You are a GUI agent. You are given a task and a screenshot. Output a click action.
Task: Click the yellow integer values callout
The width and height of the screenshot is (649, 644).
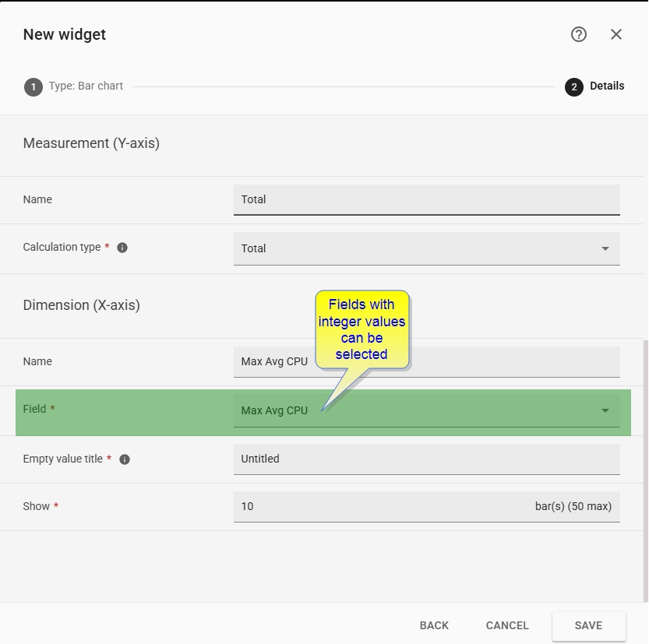click(362, 329)
